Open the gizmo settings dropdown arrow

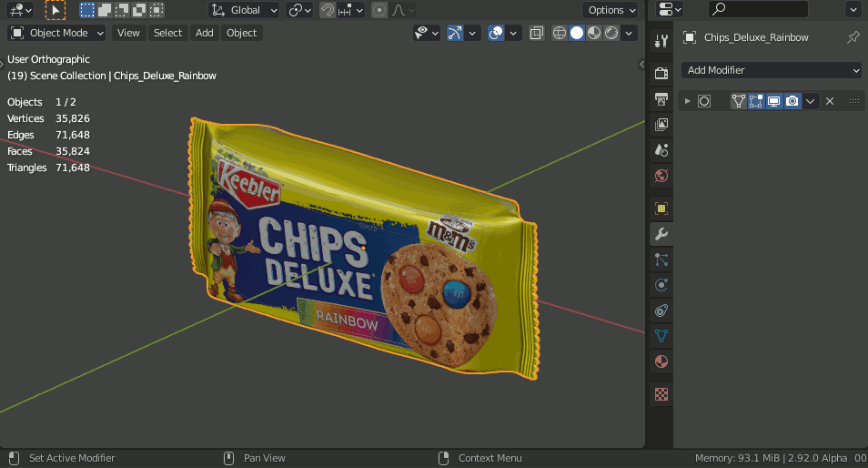click(472, 33)
